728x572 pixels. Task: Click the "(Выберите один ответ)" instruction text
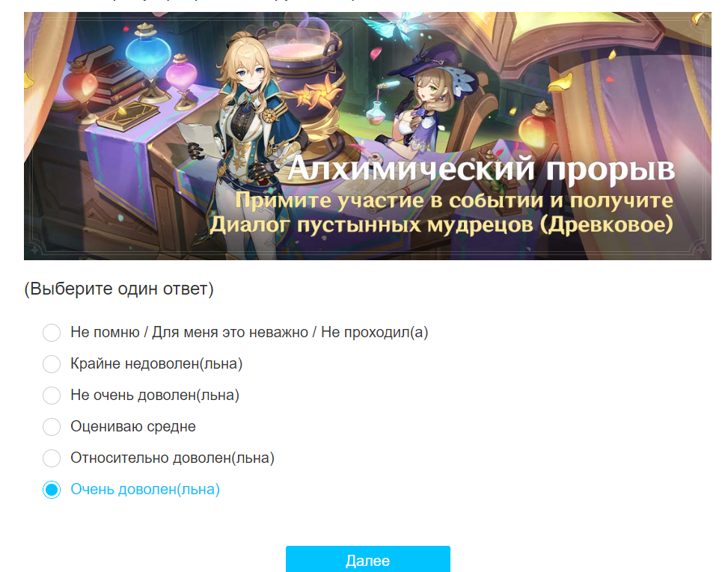click(119, 289)
